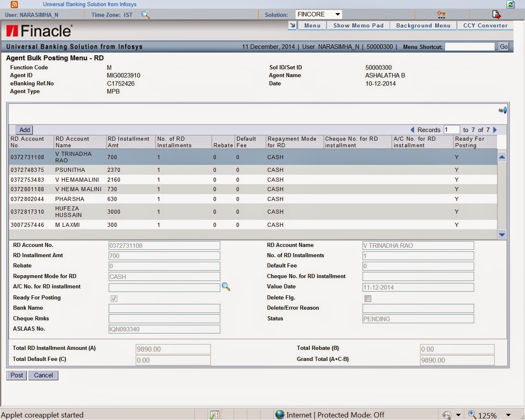525x420 pixels.
Task: Toggle the Delete Flg. checkbox
Action: (x=368, y=299)
